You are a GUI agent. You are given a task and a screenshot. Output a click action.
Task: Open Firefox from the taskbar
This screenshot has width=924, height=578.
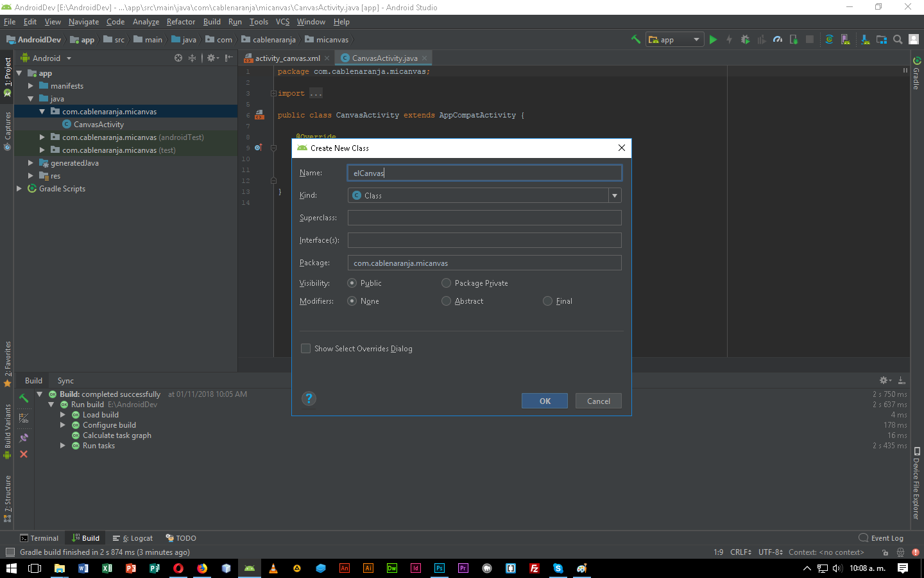click(x=202, y=568)
